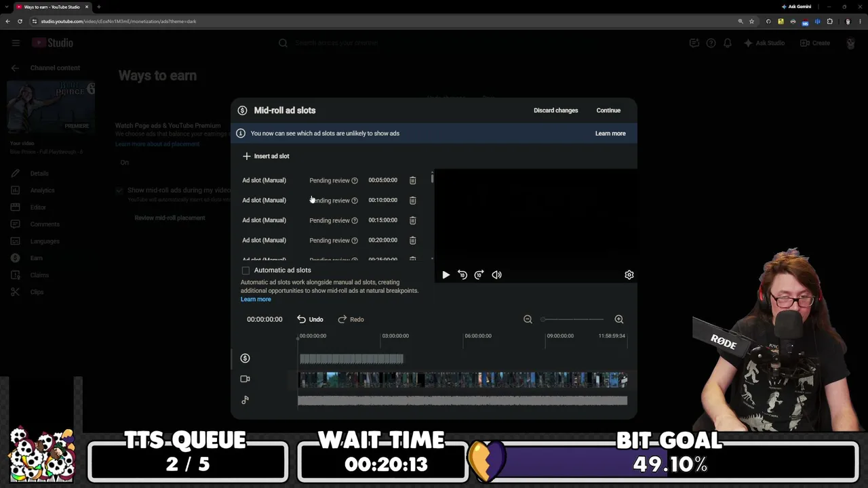Open Pending review help for 00:05:00:00 slot
The width and height of the screenshot is (868, 488).
pos(354,181)
